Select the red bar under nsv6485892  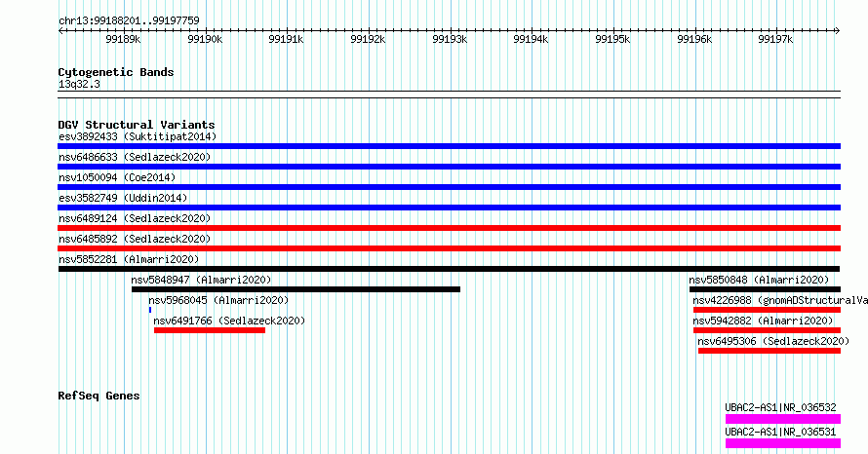(x=449, y=248)
